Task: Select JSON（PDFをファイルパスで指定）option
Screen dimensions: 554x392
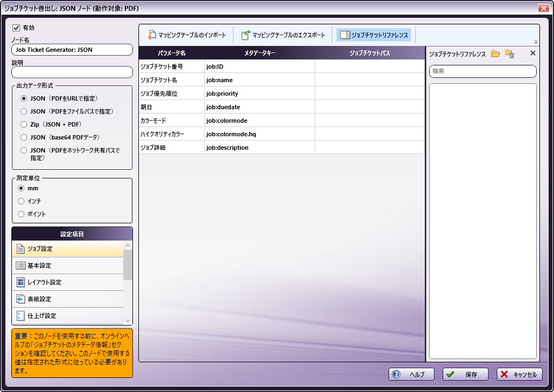Action: pos(24,111)
